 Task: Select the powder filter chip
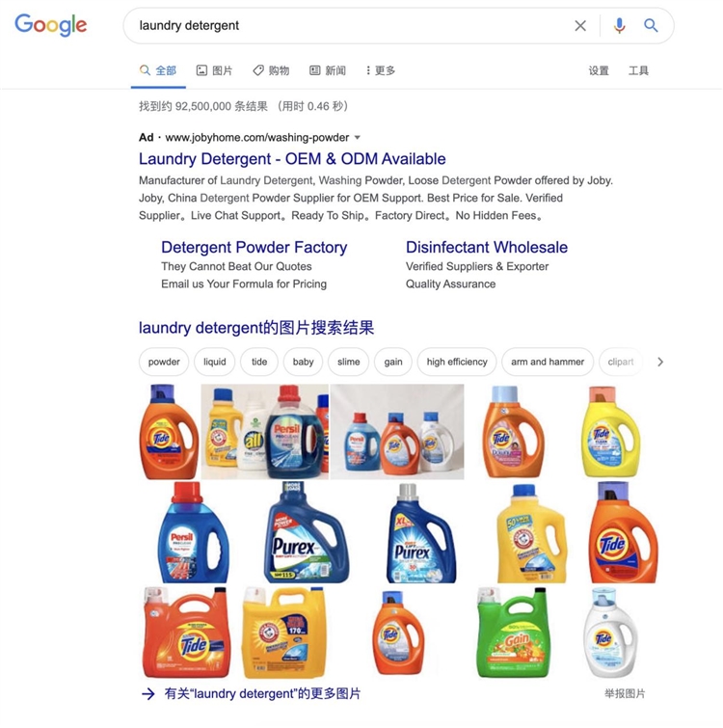(x=164, y=362)
